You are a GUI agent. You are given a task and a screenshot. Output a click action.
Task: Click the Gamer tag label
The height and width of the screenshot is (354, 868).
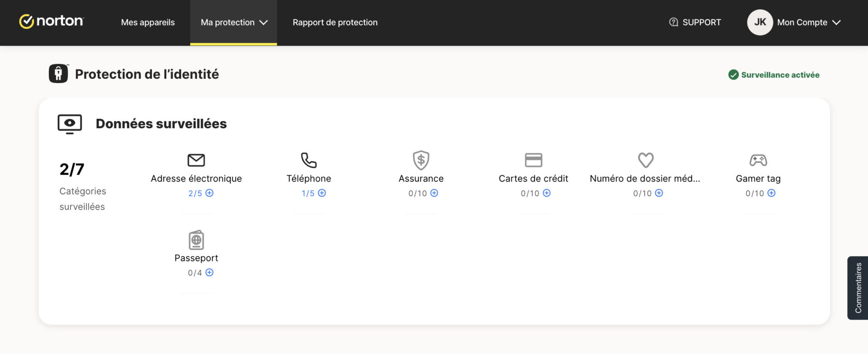[x=758, y=179]
